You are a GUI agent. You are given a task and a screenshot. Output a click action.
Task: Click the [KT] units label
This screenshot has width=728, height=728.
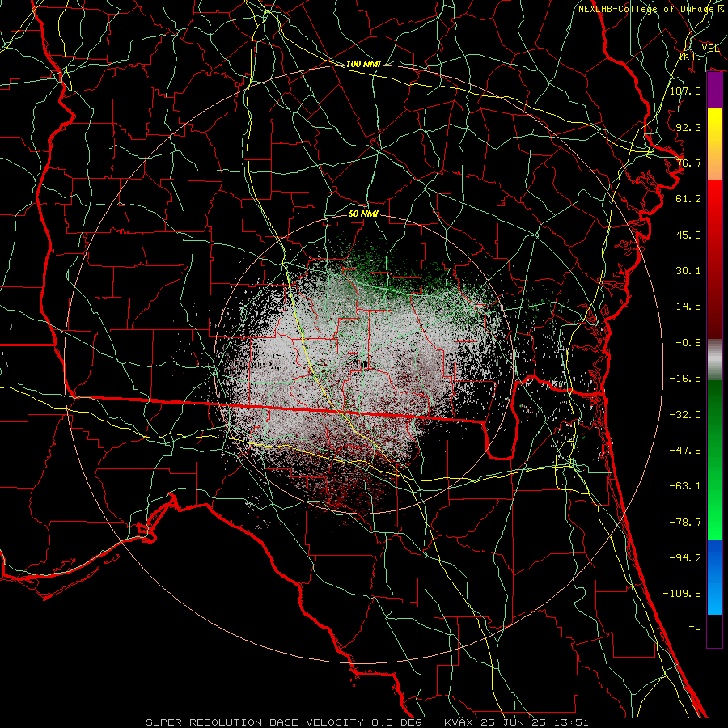tap(691, 56)
